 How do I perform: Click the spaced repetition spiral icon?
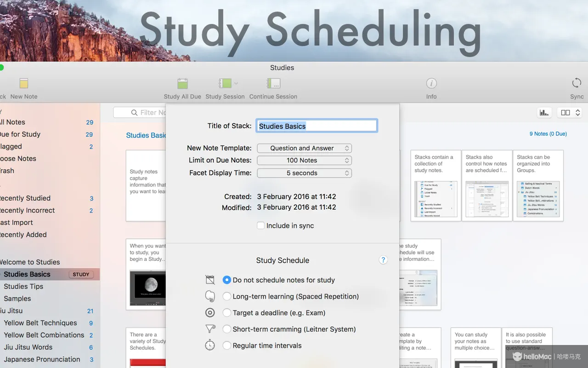tap(210, 296)
